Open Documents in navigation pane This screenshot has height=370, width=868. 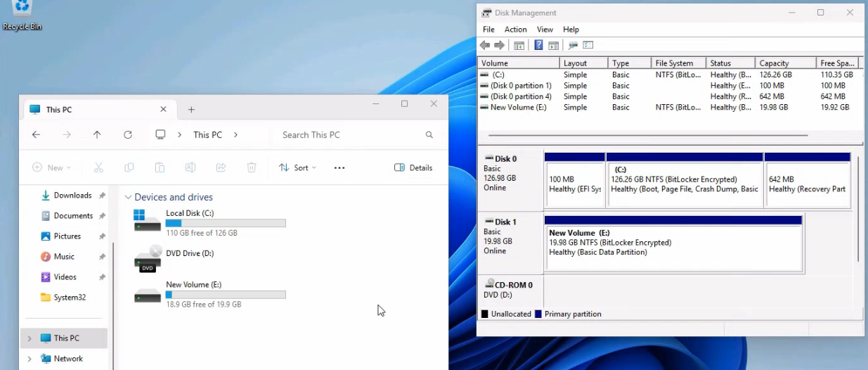point(73,216)
